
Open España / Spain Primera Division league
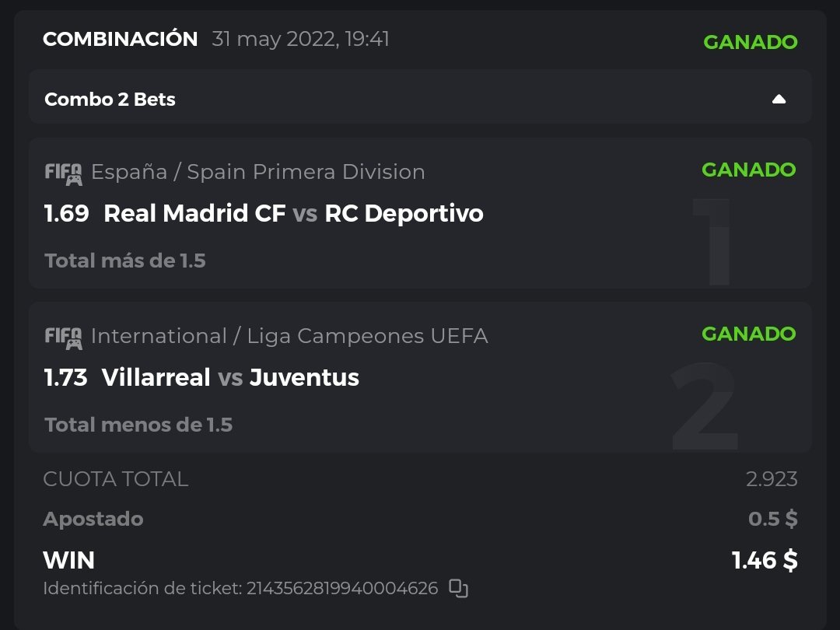tap(257, 172)
